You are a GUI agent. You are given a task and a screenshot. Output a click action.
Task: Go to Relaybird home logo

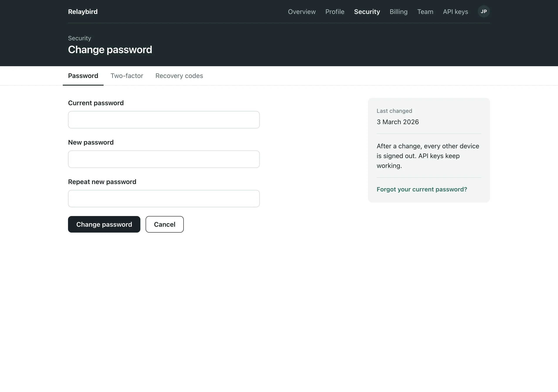tap(83, 12)
